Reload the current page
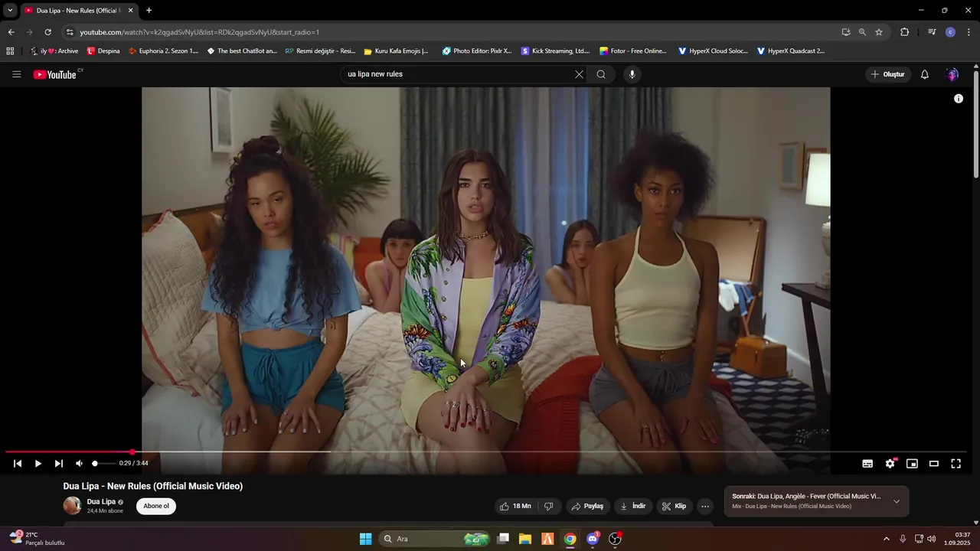980x551 pixels. click(x=47, y=32)
